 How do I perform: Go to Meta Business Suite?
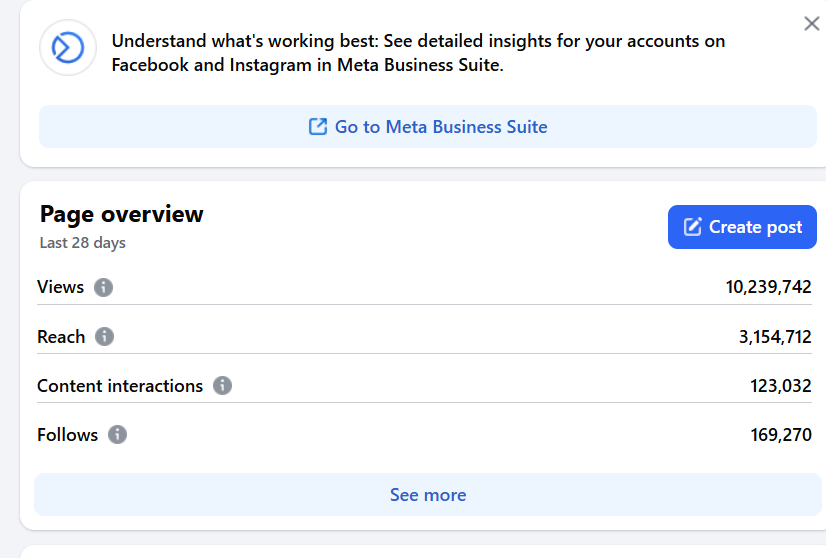tap(428, 126)
